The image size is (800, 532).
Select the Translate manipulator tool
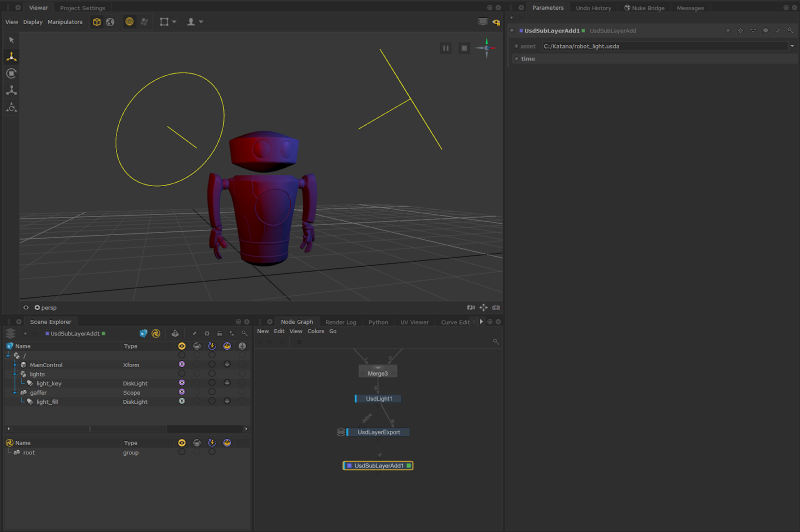[x=11, y=56]
